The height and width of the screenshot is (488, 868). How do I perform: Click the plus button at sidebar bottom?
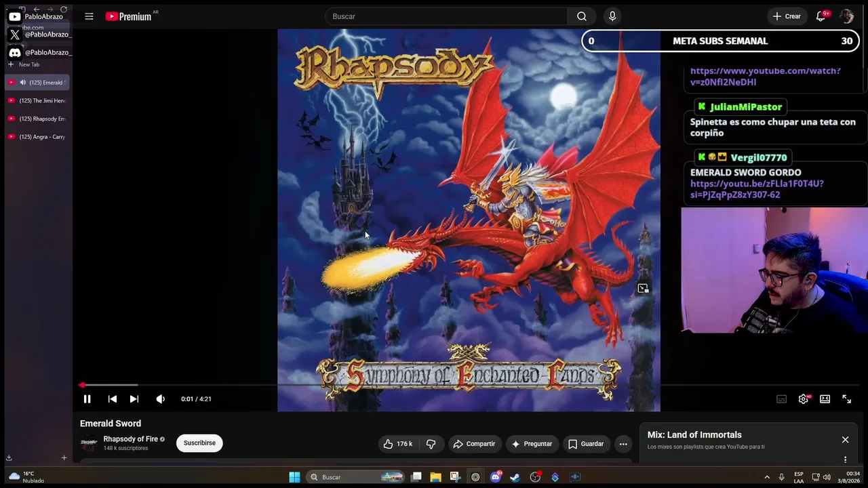coord(64,458)
